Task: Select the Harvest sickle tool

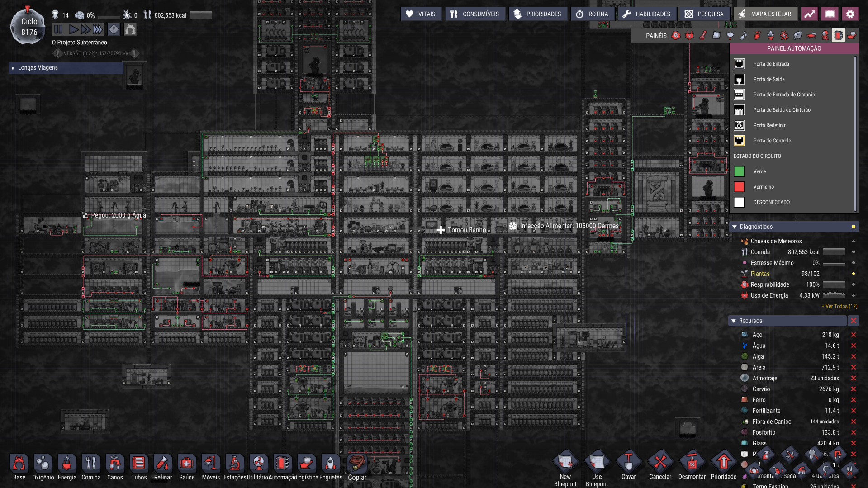Action: (x=825, y=470)
